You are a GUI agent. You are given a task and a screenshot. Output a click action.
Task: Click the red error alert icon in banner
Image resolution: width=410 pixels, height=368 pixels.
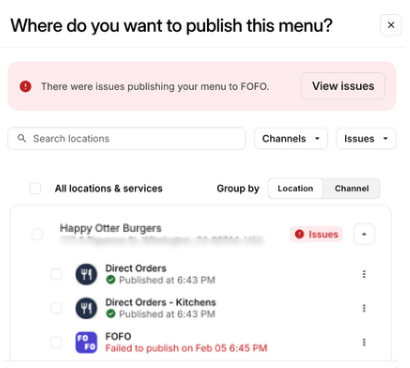click(x=26, y=86)
